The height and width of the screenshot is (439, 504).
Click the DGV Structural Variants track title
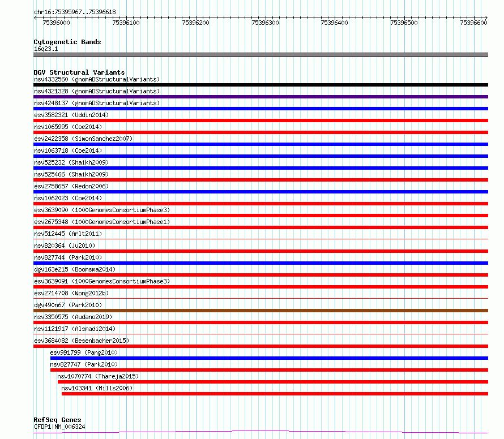79,72
